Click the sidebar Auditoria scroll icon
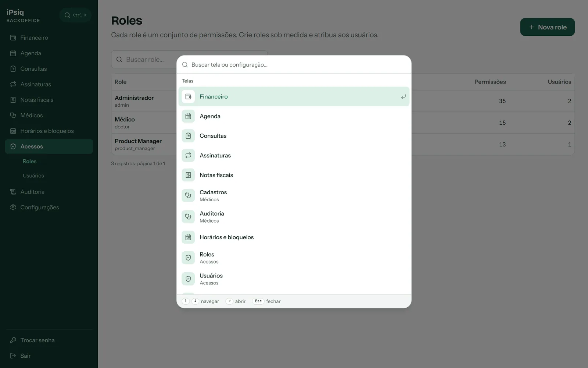The height and width of the screenshot is (368, 588). (13, 192)
